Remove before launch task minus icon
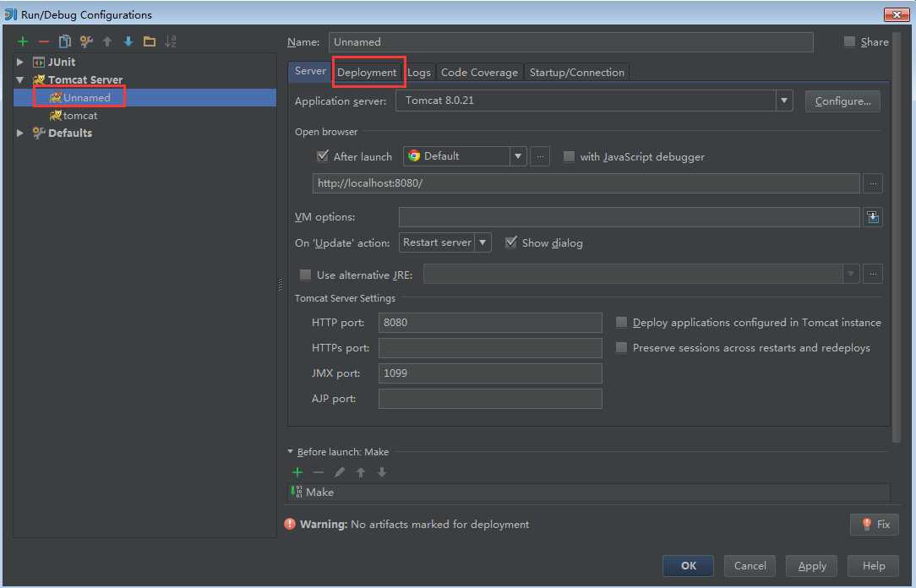 (x=319, y=472)
